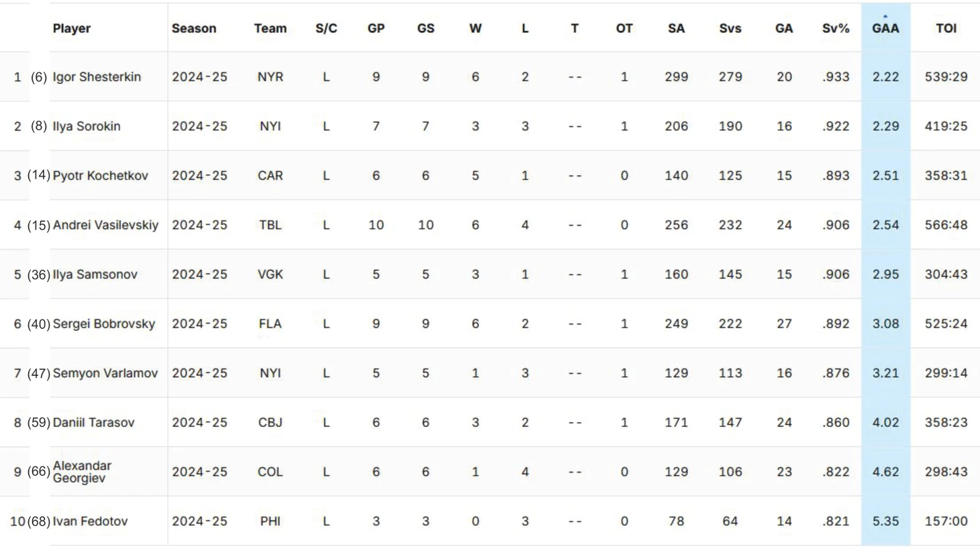
Task: Click the Player column header
Action: [x=72, y=28]
